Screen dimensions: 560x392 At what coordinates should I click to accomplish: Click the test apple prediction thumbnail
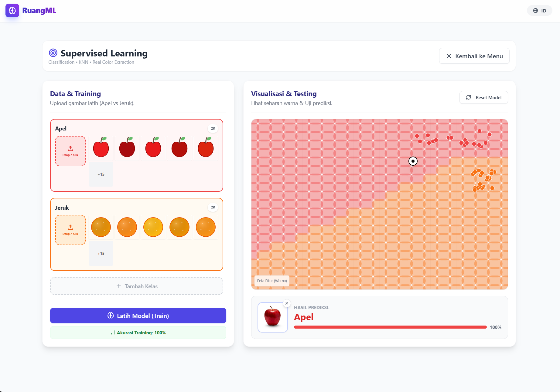pyautogui.click(x=272, y=317)
